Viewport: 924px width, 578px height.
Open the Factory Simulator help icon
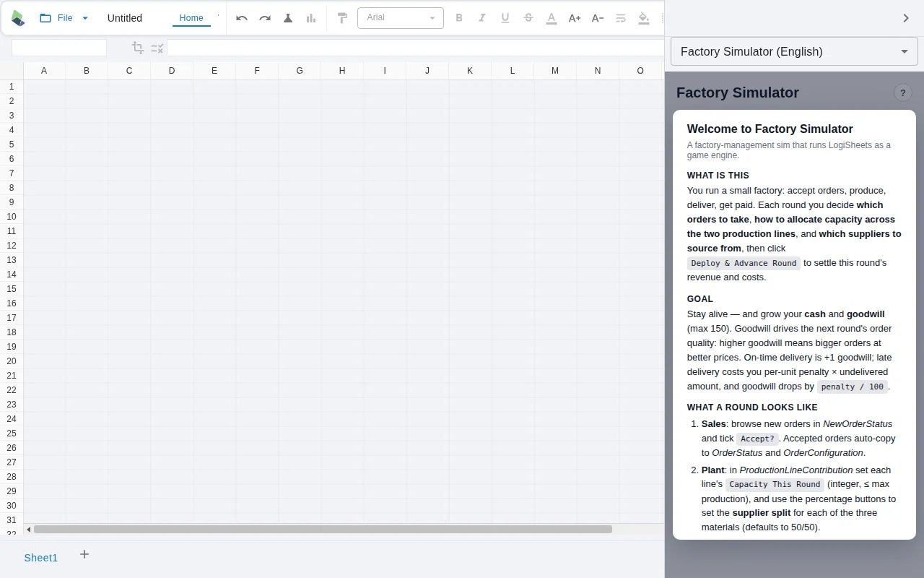tap(903, 92)
